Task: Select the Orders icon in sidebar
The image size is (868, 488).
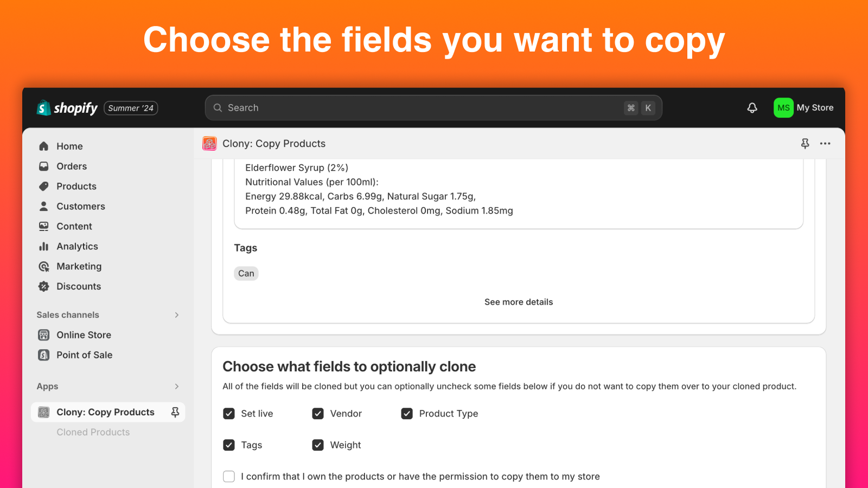Action: point(43,166)
